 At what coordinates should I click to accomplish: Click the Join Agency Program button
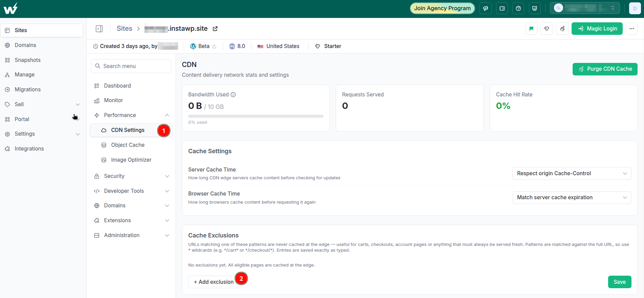442,8
